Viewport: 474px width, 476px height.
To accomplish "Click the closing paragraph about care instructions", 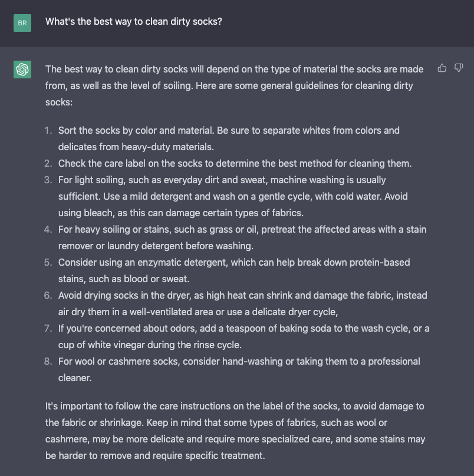I will [x=235, y=431].
